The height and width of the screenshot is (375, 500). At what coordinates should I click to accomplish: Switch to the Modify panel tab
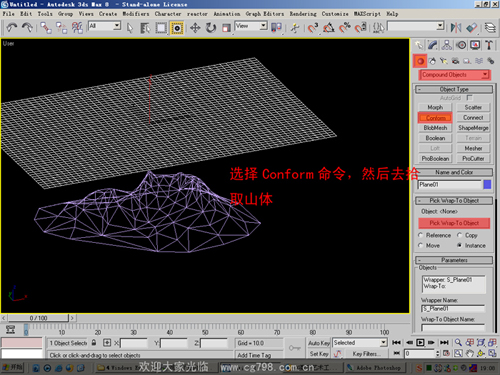(x=432, y=45)
